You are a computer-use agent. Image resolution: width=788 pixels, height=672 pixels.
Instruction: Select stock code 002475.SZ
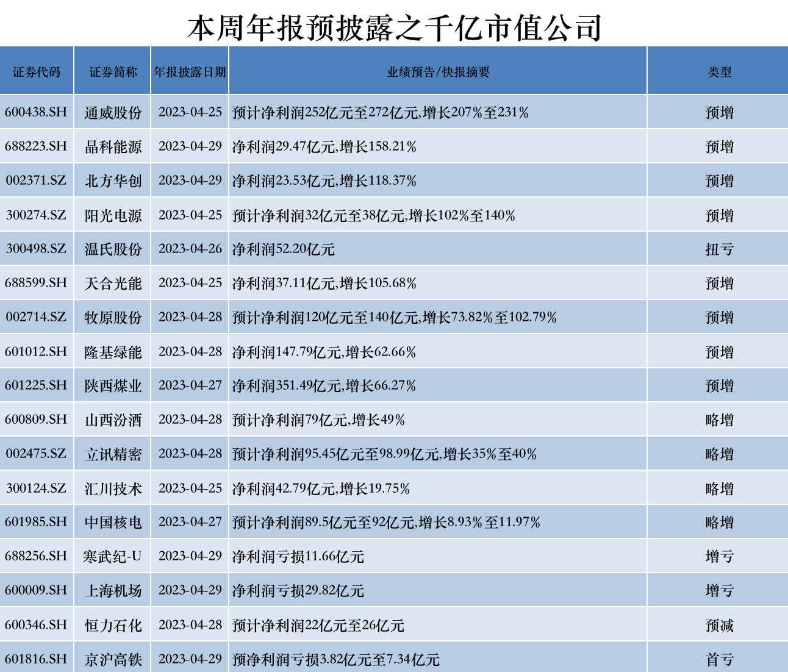point(36,454)
